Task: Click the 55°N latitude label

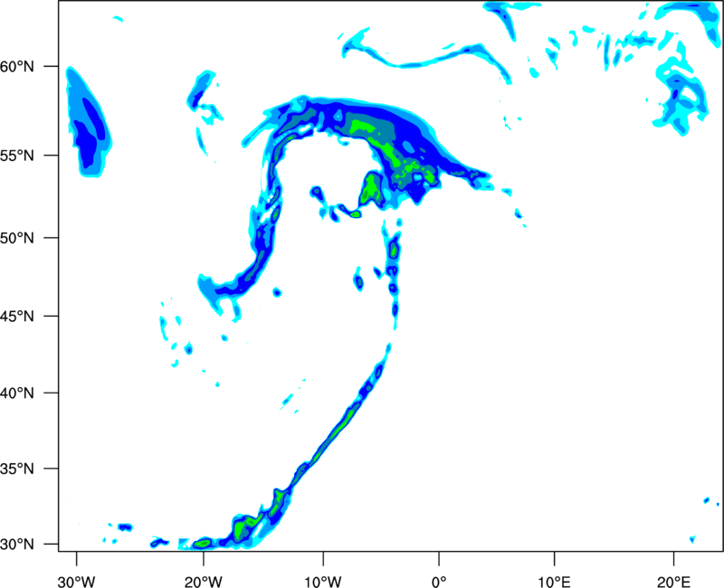Action: tap(17, 156)
